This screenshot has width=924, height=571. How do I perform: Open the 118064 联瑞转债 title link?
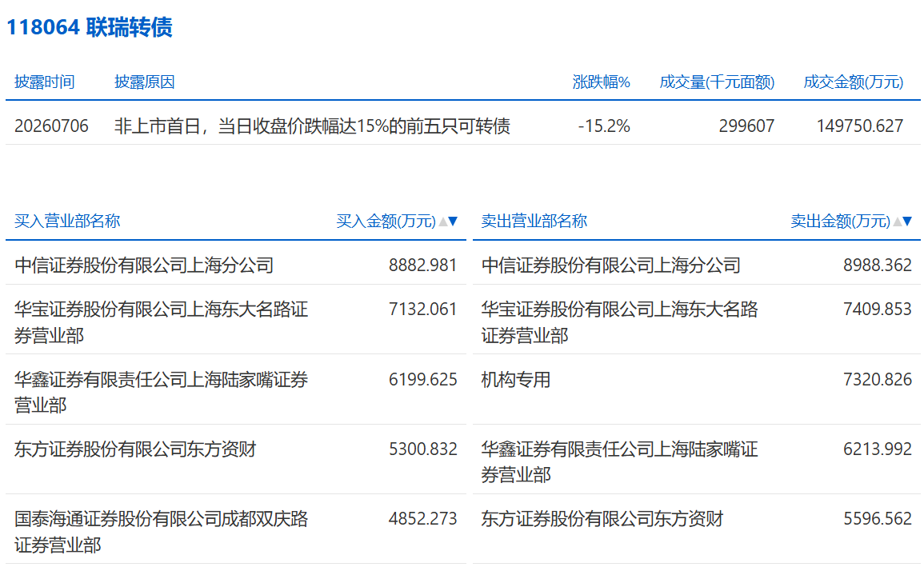pos(89,27)
